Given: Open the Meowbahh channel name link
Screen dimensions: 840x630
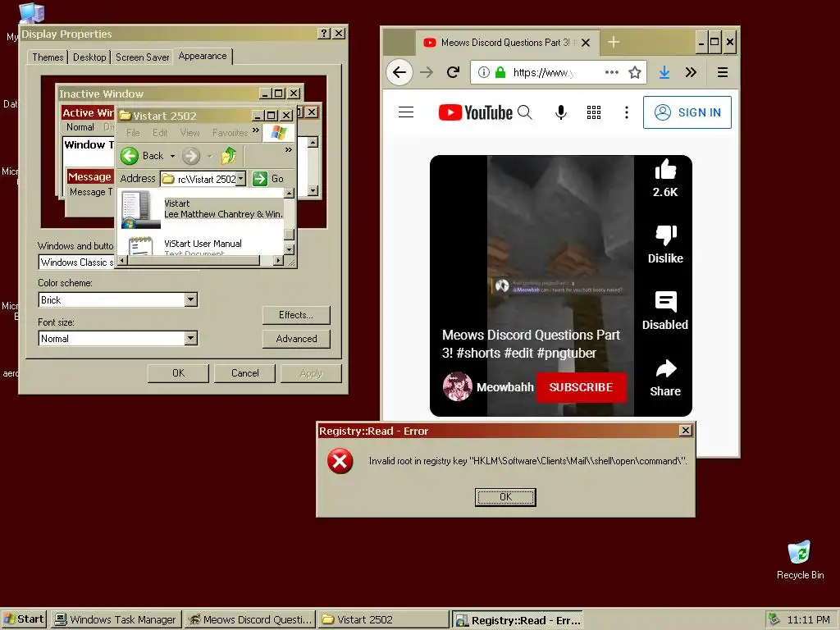Looking at the screenshot, I should coord(504,387).
